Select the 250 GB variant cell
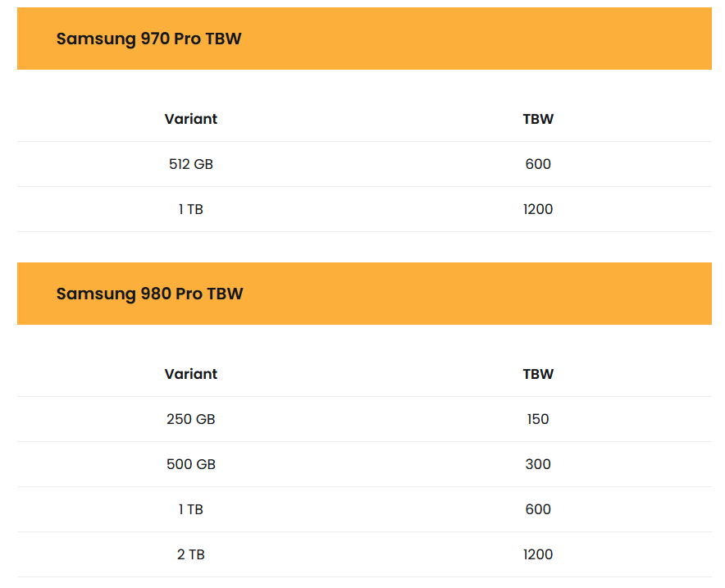Viewport: 725px width, 588px height. tap(190, 419)
